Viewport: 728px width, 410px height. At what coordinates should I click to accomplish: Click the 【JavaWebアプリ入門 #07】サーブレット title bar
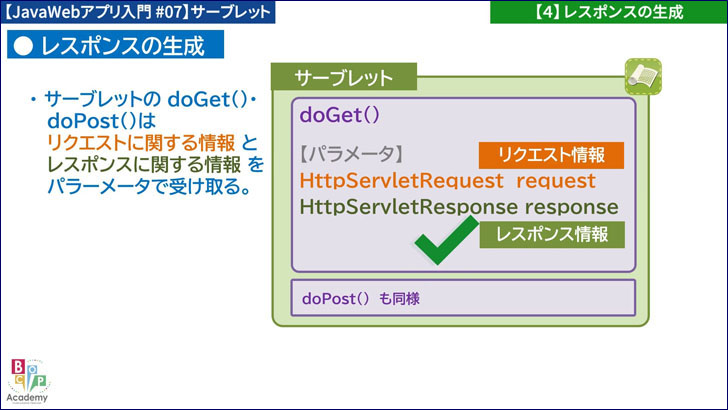(x=138, y=12)
